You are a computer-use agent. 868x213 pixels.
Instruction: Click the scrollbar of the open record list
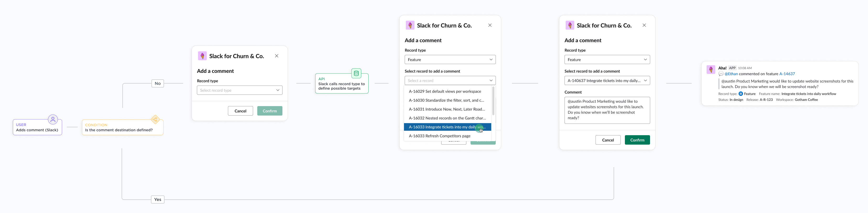pyautogui.click(x=493, y=101)
